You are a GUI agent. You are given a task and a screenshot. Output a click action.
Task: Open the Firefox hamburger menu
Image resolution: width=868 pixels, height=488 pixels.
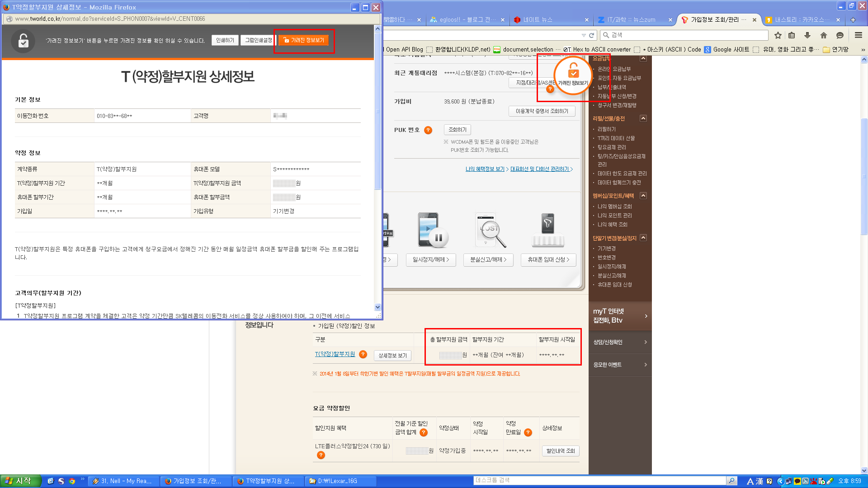[x=858, y=35]
